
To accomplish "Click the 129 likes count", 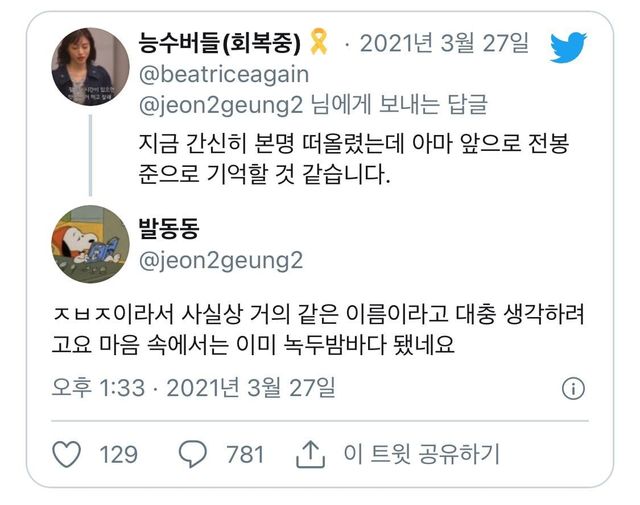I will [x=119, y=454].
